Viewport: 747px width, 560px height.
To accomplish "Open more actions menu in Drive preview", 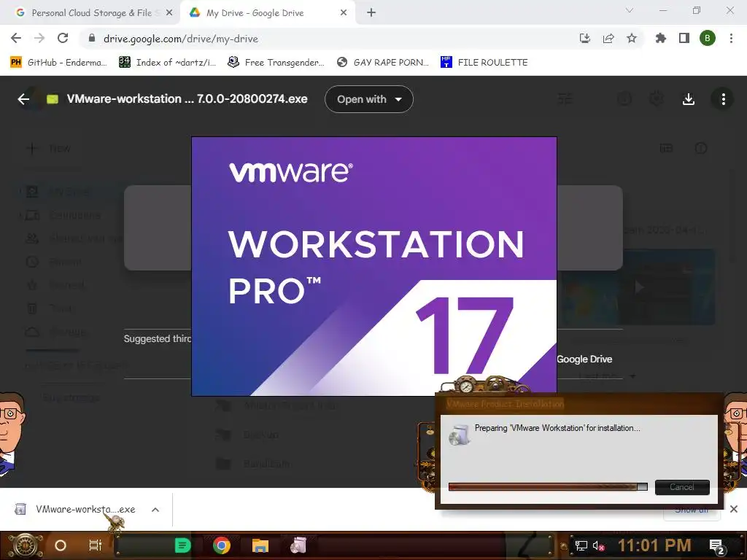I will pyautogui.click(x=723, y=99).
